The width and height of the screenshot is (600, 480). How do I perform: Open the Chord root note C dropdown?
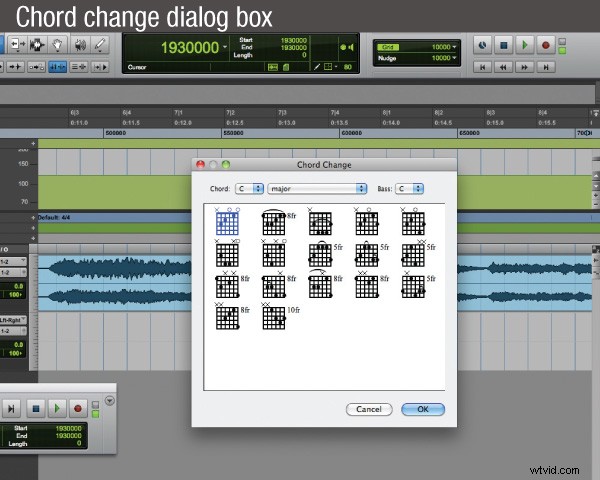249,189
